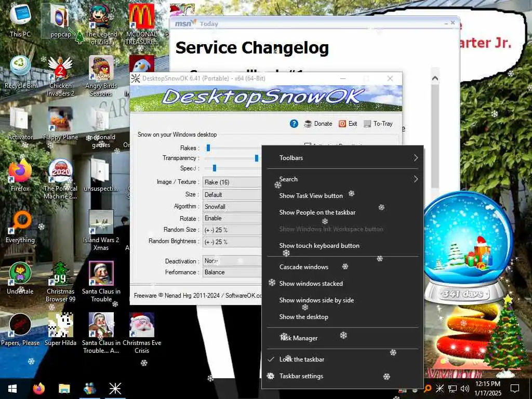
Task: Open the unsuspecti... desktop file
Action: 101,175
